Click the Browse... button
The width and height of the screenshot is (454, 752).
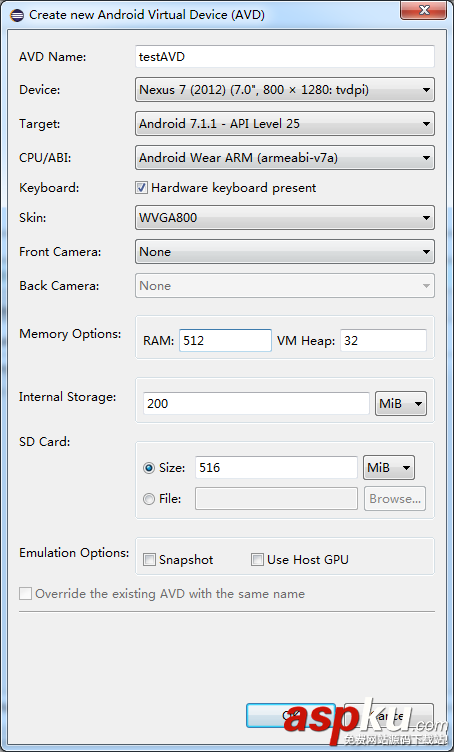(x=395, y=499)
